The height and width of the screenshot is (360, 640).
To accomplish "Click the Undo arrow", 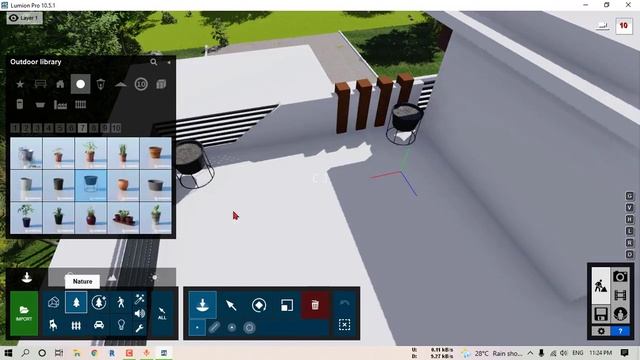I will (344, 303).
